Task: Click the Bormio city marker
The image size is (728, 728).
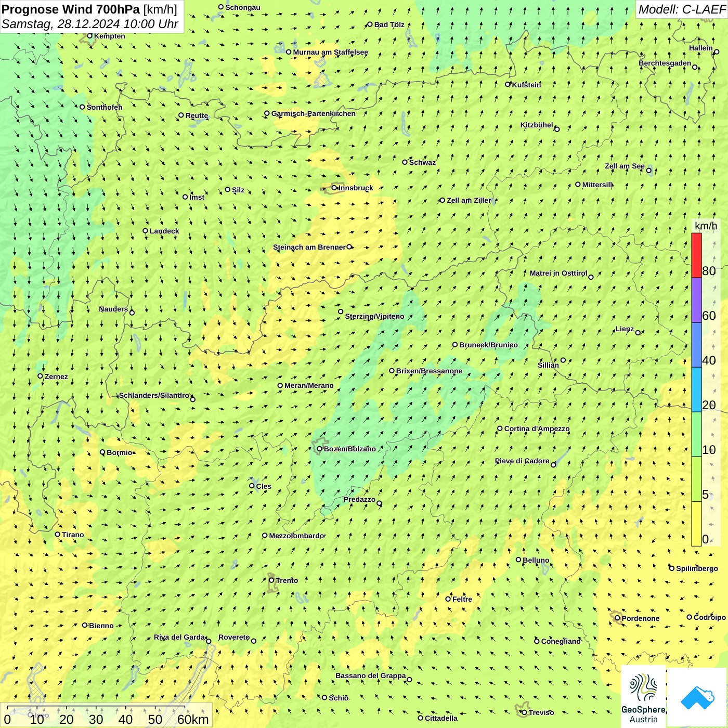Action: pos(102,452)
